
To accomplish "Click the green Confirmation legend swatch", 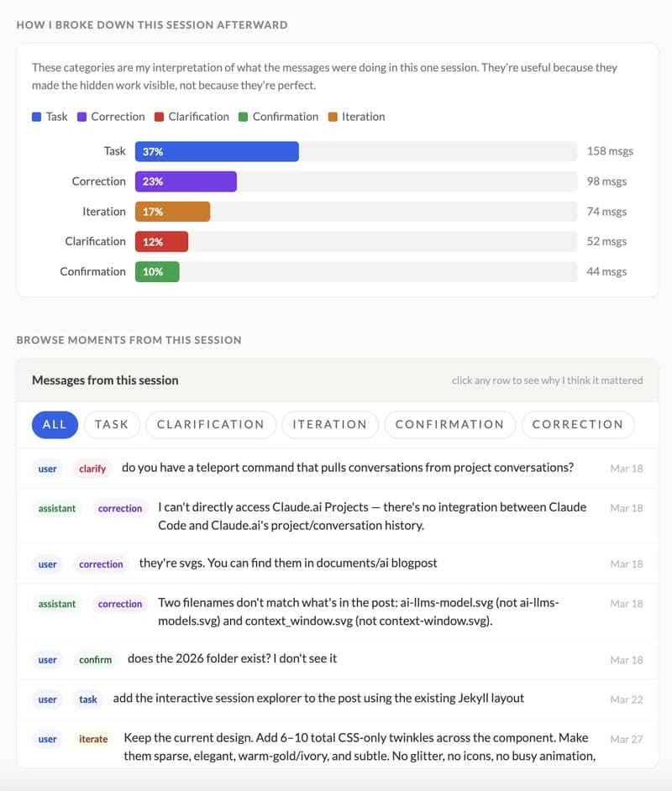I will [x=244, y=117].
